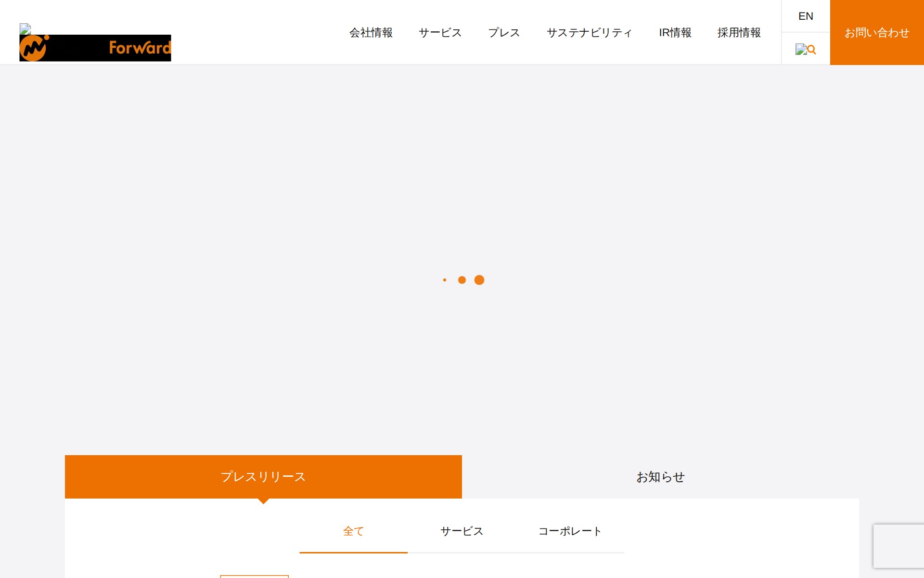The width and height of the screenshot is (924, 578).
Task: Click the Money Forward logo
Action: pos(95,47)
